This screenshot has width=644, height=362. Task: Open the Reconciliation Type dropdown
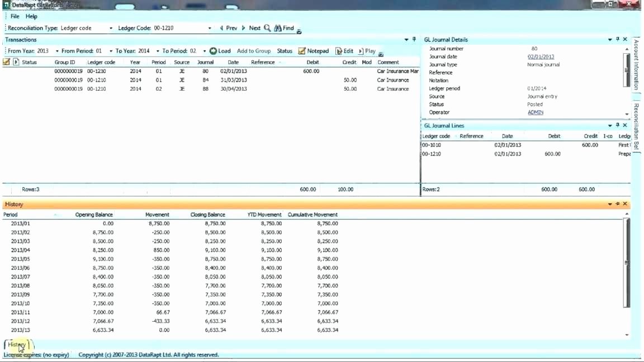(x=111, y=29)
